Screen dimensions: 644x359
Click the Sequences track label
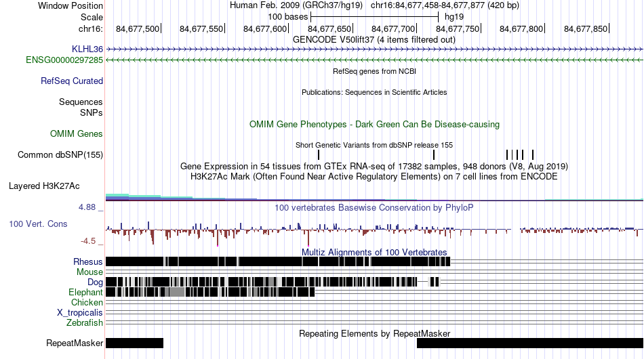pyautogui.click(x=81, y=102)
